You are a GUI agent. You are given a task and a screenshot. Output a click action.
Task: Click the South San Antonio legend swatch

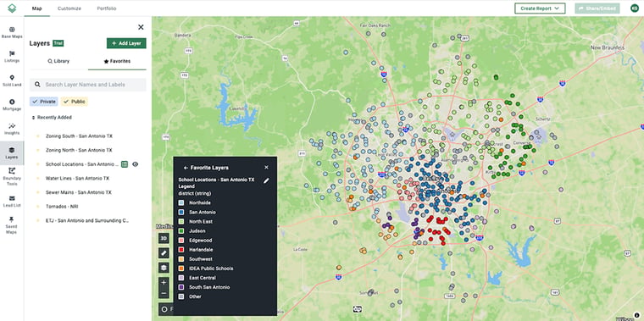pos(181,287)
